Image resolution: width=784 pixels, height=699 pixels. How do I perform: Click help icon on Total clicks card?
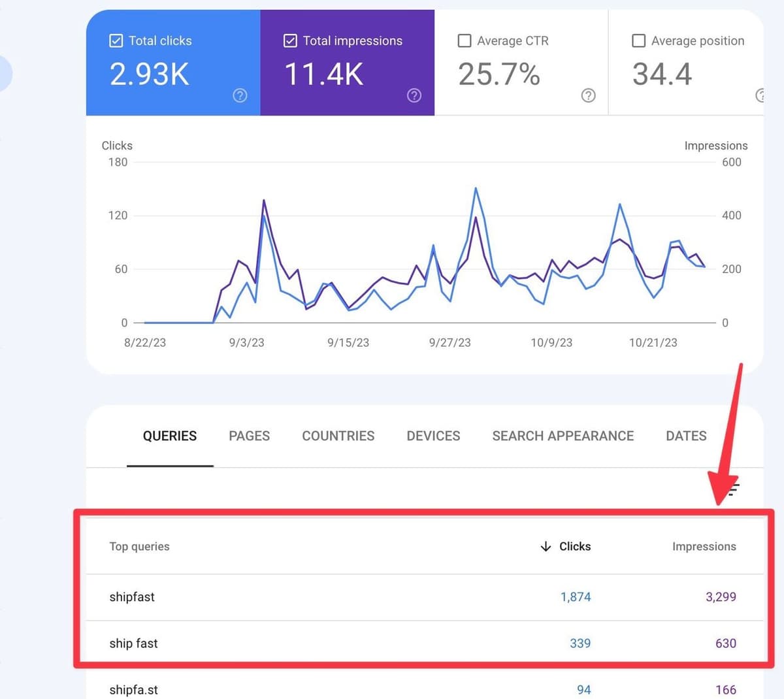[x=240, y=95]
